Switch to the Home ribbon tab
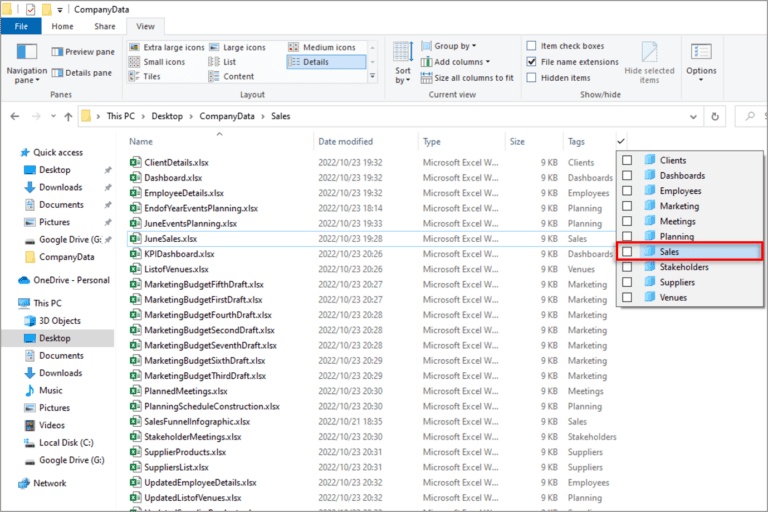Viewport: 768px width, 512px height. pos(62,26)
